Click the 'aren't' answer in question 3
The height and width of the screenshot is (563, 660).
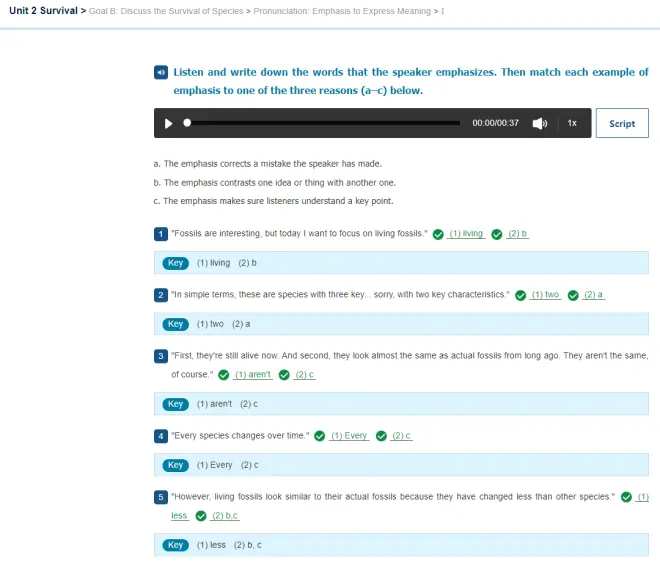pyautogui.click(x=252, y=375)
